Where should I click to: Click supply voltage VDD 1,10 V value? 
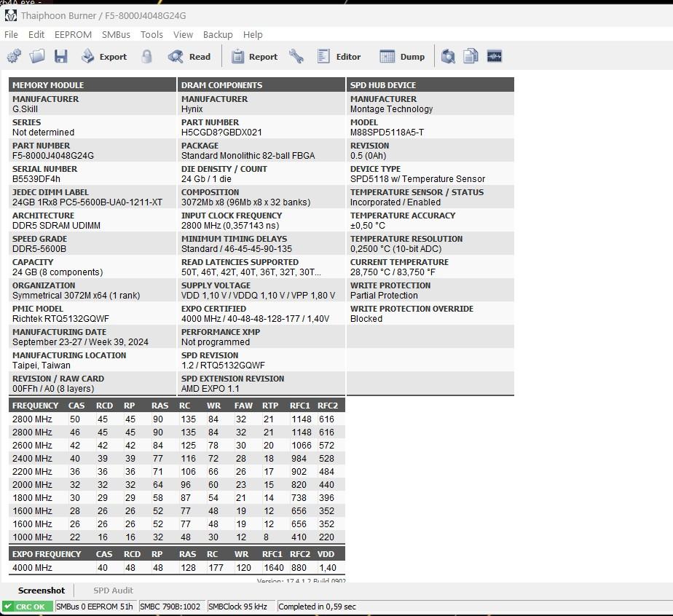pos(258,296)
